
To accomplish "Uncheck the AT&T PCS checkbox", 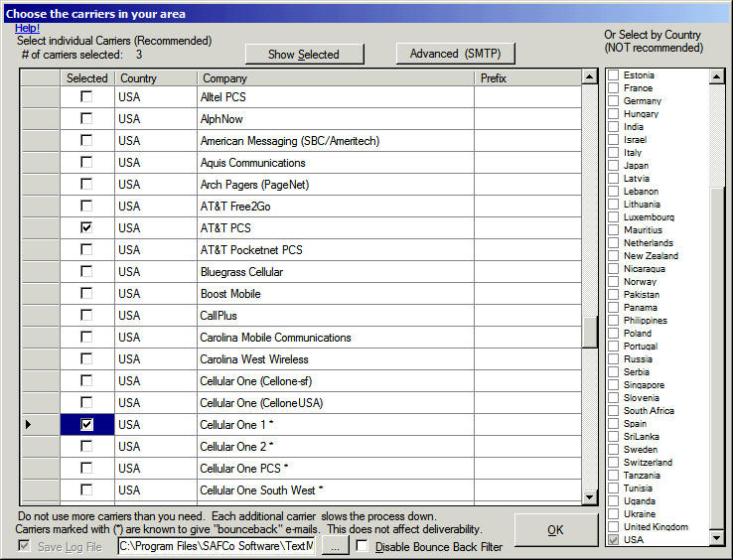I will point(86,227).
